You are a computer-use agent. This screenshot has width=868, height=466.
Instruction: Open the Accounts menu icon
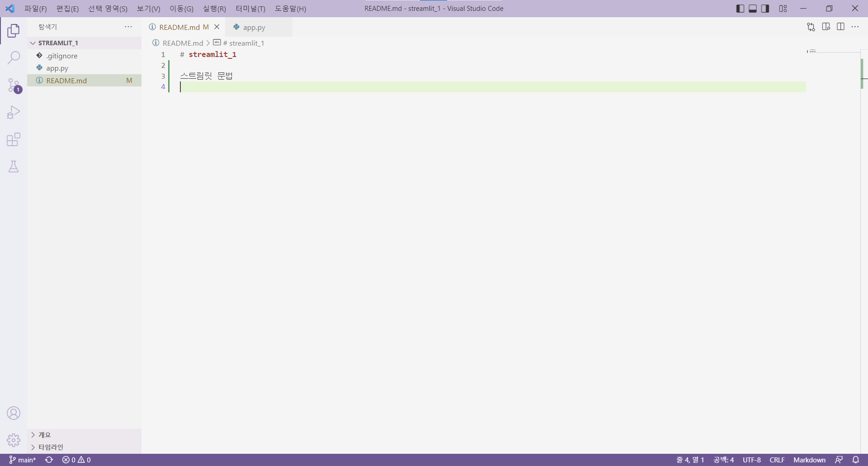click(14, 413)
